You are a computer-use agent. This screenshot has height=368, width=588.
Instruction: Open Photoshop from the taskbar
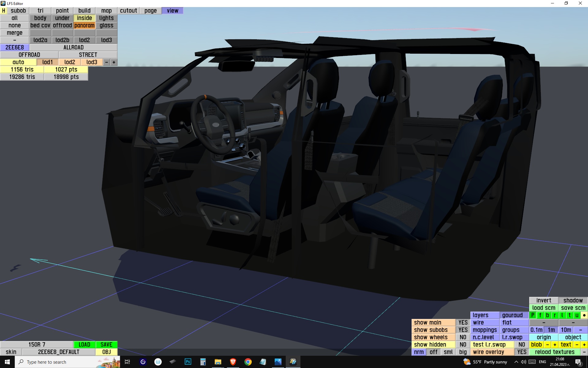188,362
